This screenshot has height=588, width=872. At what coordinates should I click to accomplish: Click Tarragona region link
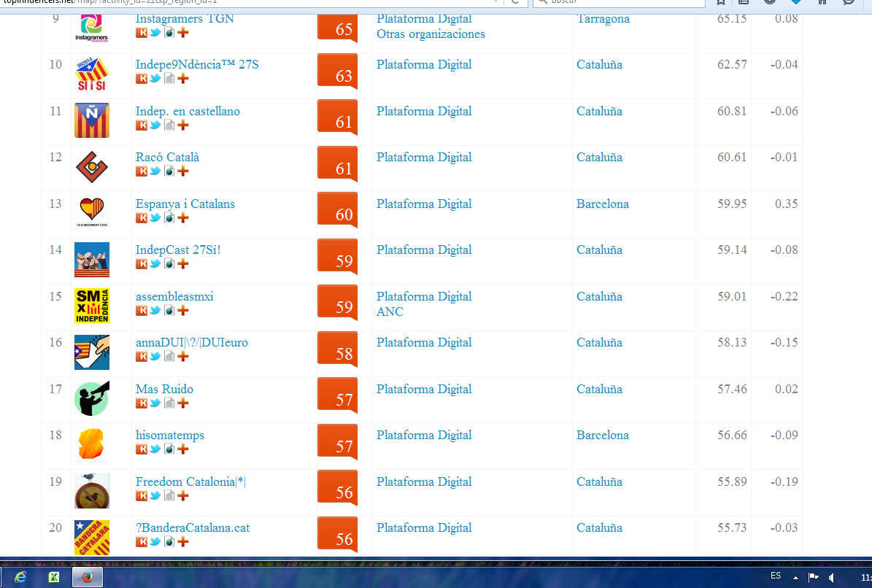click(603, 19)
